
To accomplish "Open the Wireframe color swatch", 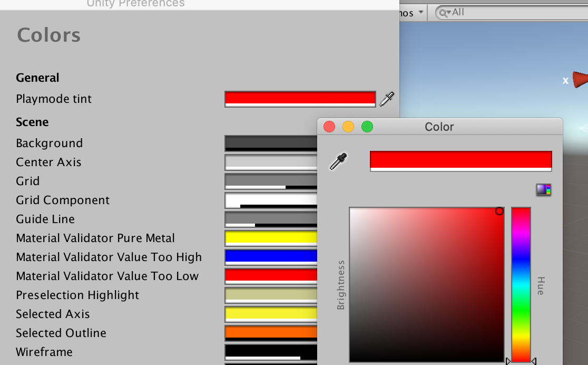I will [x=271, y=352].
